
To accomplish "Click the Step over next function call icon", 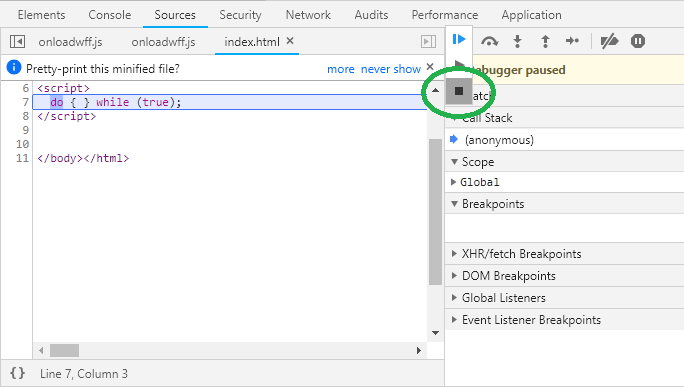I will click(489, 41).
